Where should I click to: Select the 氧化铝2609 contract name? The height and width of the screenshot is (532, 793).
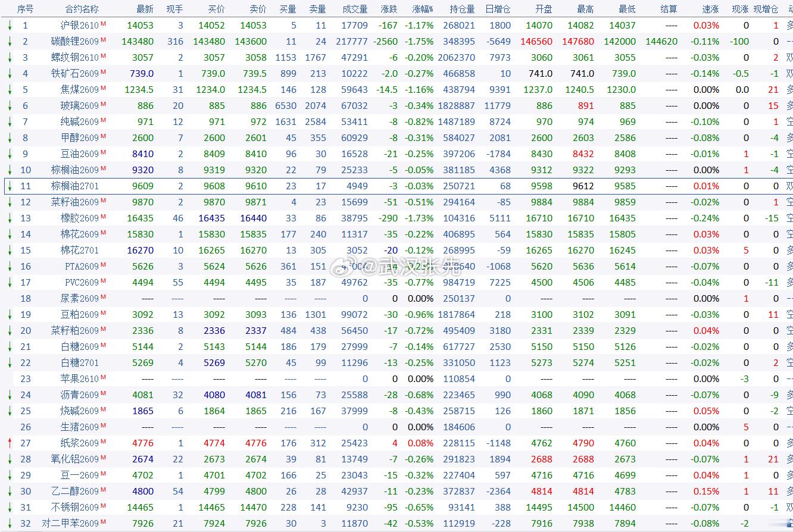coord(74,459)
